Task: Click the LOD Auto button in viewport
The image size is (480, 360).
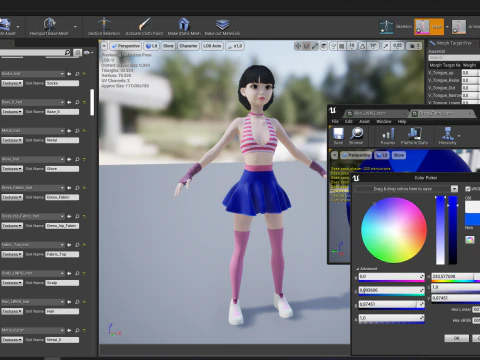Action: 212,46
